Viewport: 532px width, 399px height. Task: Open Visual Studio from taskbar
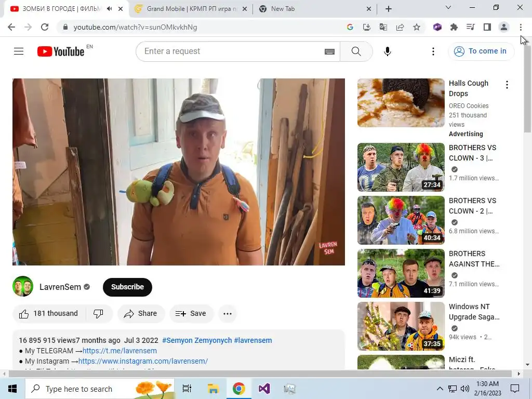pos(264,389)
